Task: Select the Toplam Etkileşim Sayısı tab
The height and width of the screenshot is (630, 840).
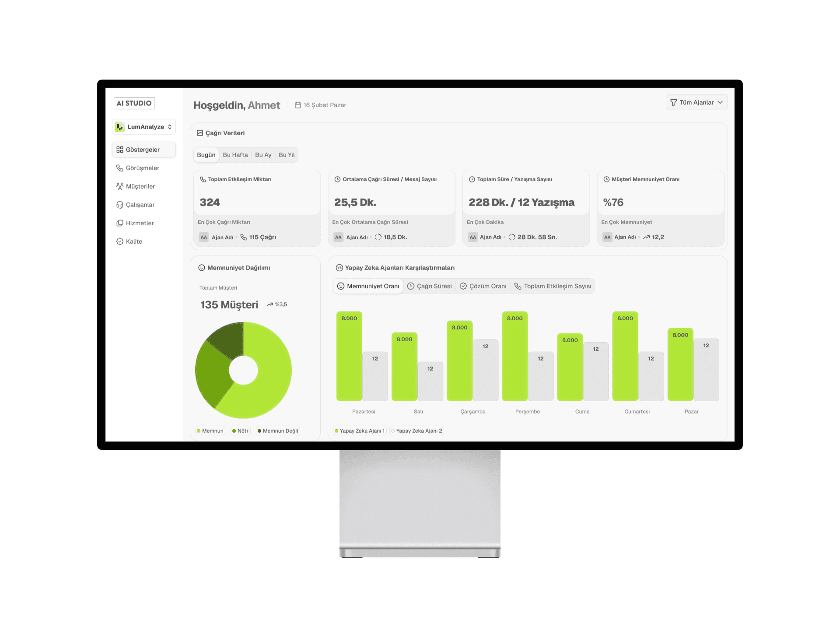Action: tap(553, 286)
